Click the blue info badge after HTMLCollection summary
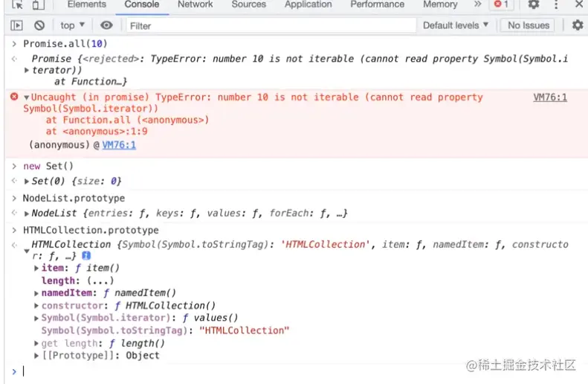This screenshot has width=588, height=384. 86,256
